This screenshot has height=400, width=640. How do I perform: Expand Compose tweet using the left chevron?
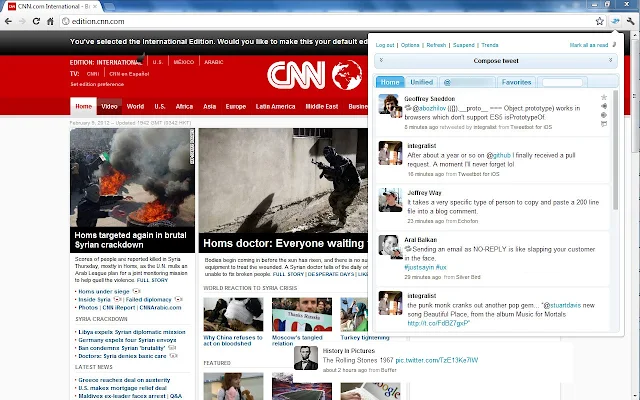[381, 60]
